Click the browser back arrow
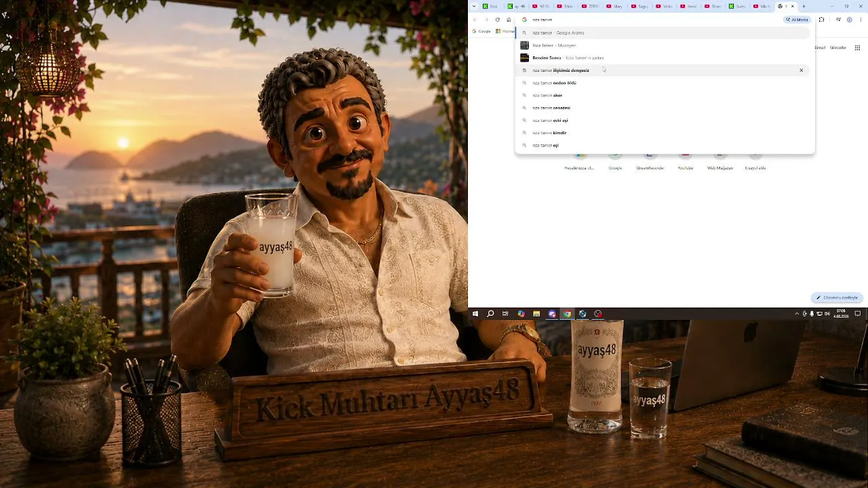This screenshot has width=868, height=488. pos(475,20)
